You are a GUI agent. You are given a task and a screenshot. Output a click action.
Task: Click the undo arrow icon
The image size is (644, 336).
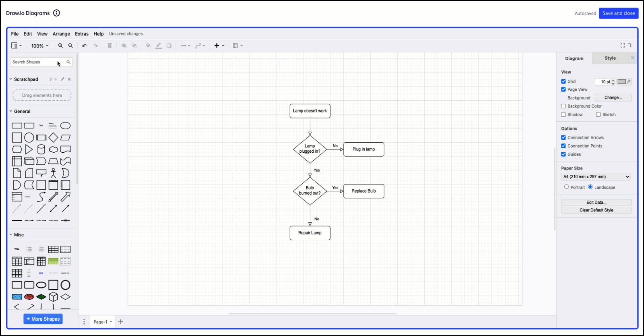coord(85,46)
